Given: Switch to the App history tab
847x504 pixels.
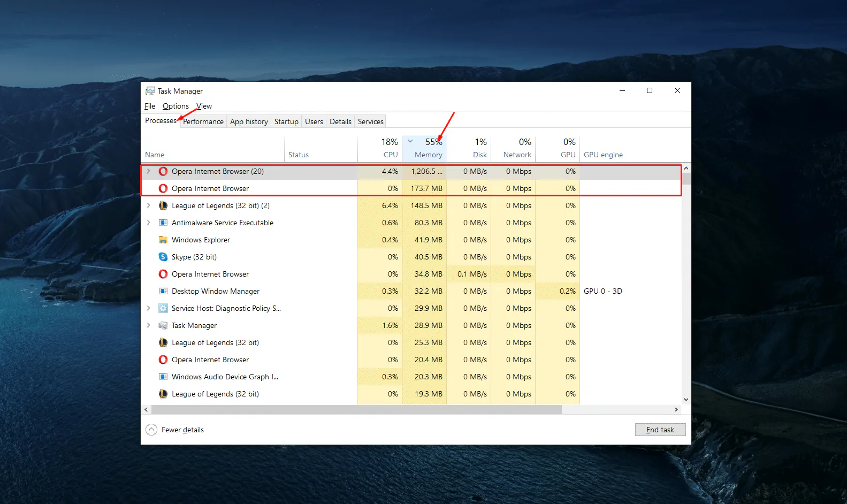Looking at the screenshot, I should [x=249, y=121].
